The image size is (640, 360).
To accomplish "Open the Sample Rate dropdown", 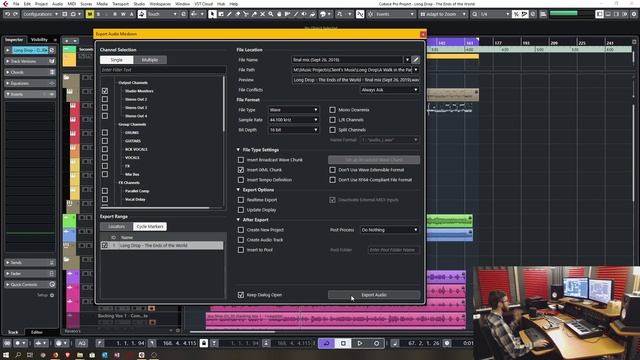I will coord(293,120).
